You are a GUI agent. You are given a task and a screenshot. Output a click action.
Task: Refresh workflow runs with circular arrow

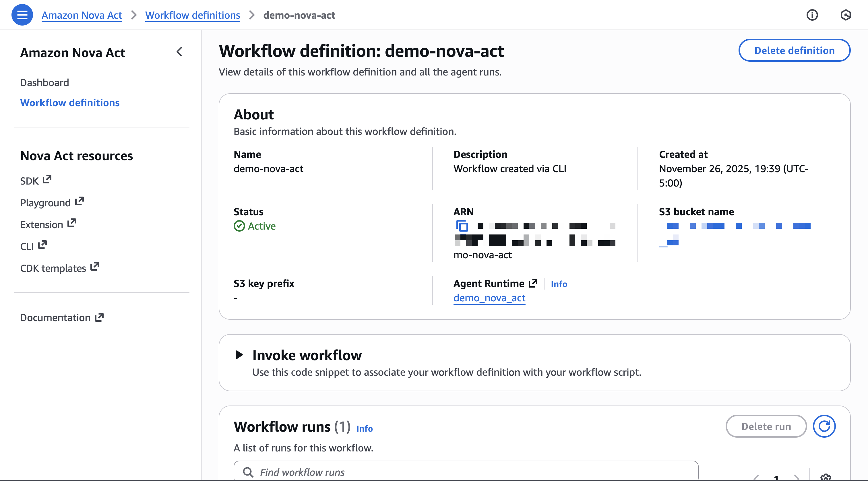tap(824, 426)
